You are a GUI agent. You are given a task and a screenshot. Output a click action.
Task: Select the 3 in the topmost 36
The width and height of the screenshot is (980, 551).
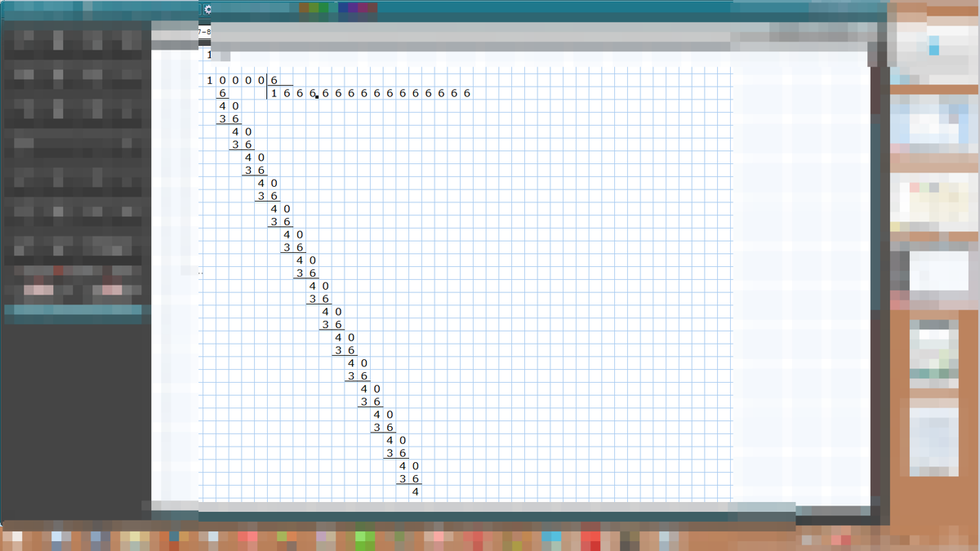[222, 119]
